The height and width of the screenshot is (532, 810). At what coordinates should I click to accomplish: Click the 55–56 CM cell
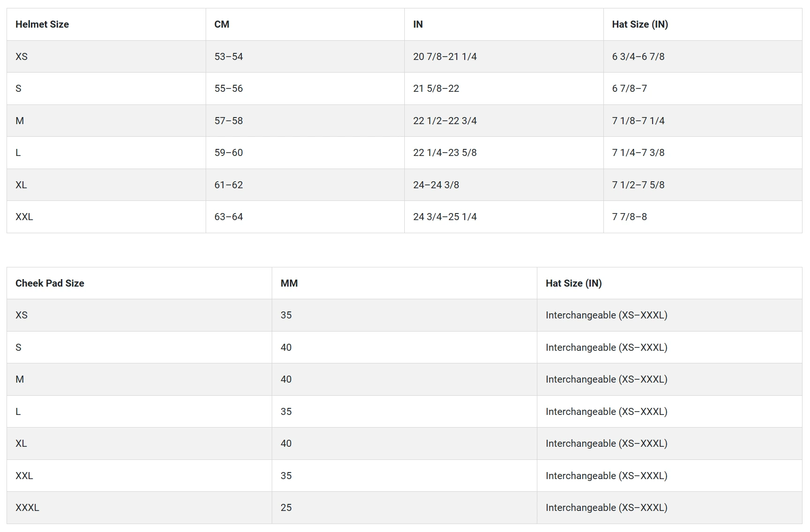tap(229, 89)
